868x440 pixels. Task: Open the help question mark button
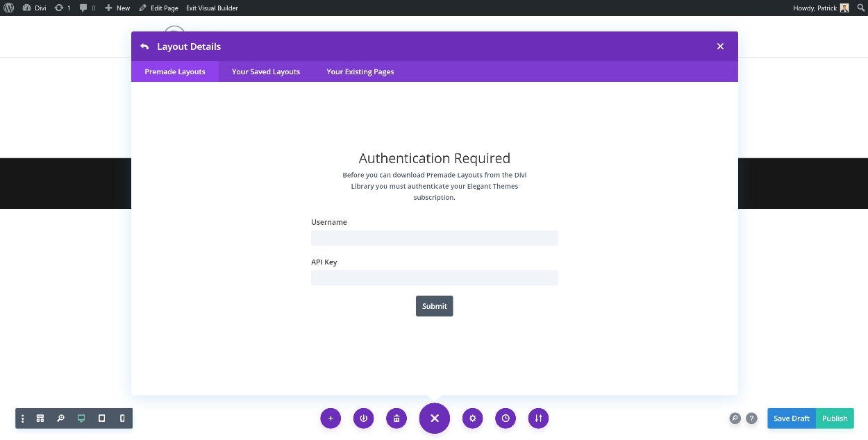pos(751,418)
